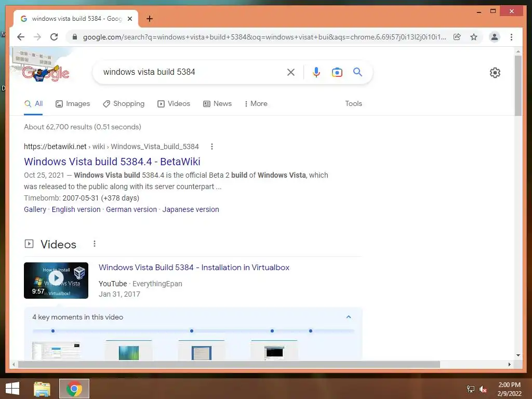Search by image with camera icon
Image resolution: width=532 pixels, height=399 pixels.
[x=337, y=72]
